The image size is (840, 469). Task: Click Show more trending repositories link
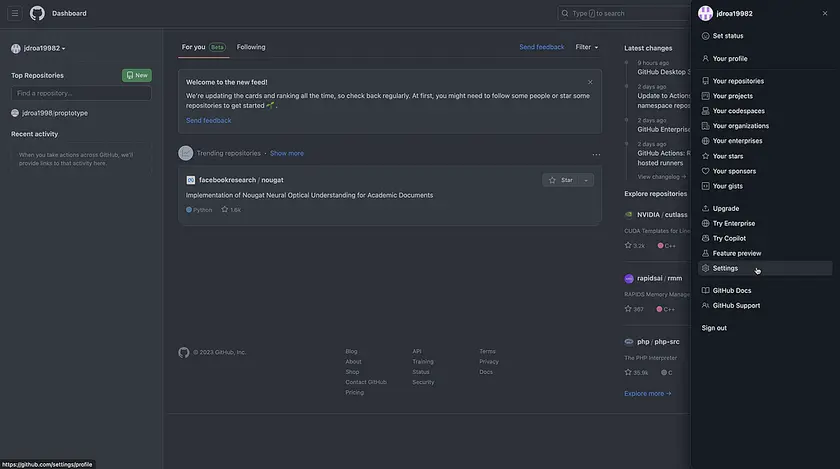point(287,153)
